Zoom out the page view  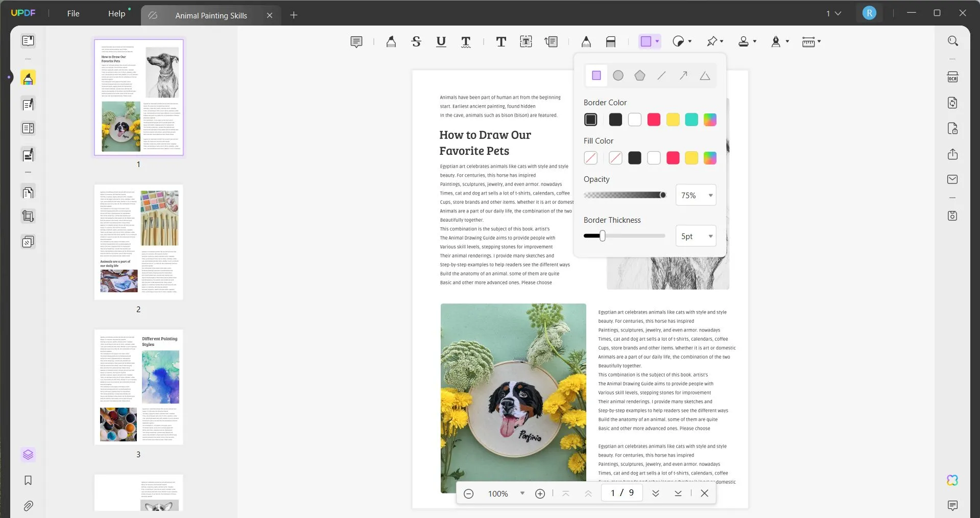[x=468, y=493]
